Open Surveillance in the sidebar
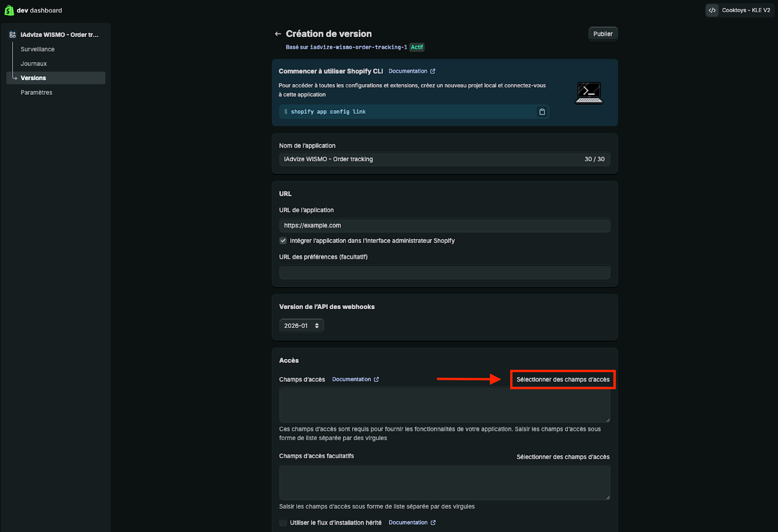Viewport: 778px width, 532px height. tap(37, 50)
